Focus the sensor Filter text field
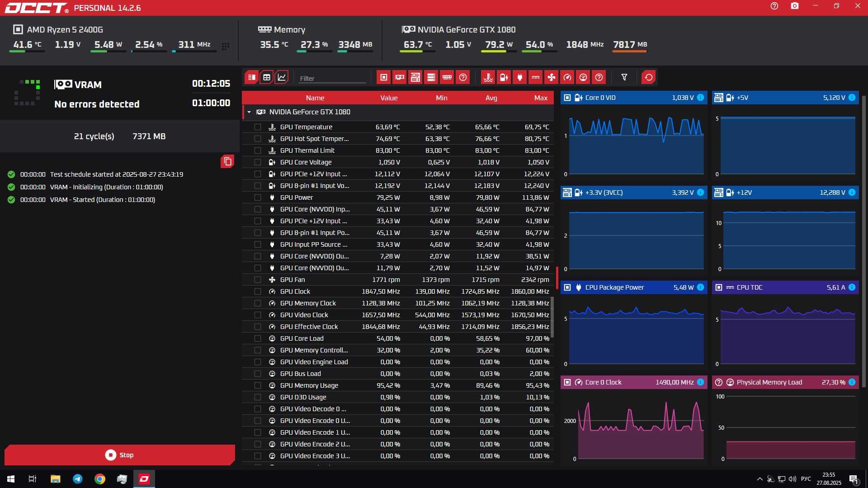 click(332, 79)
